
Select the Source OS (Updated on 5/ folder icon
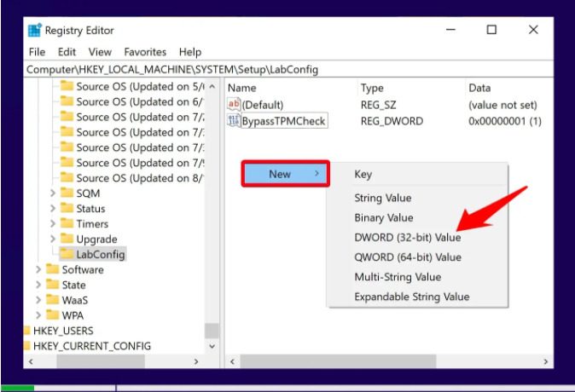[67, 86]
